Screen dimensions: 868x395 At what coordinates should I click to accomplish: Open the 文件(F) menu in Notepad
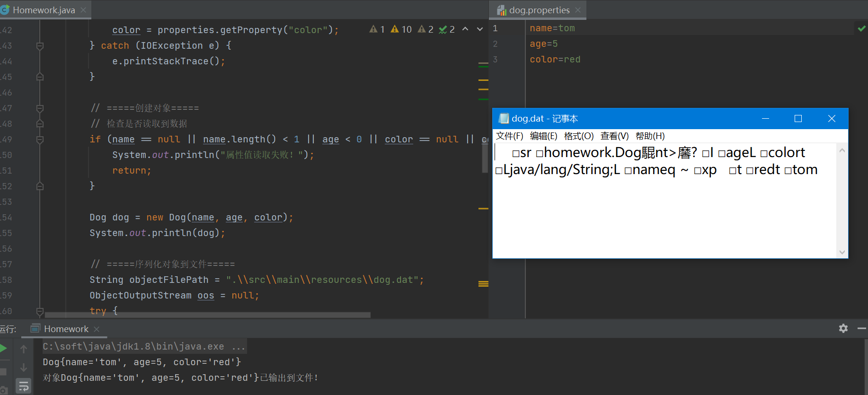pyautogui.click(x=509, y=136)
